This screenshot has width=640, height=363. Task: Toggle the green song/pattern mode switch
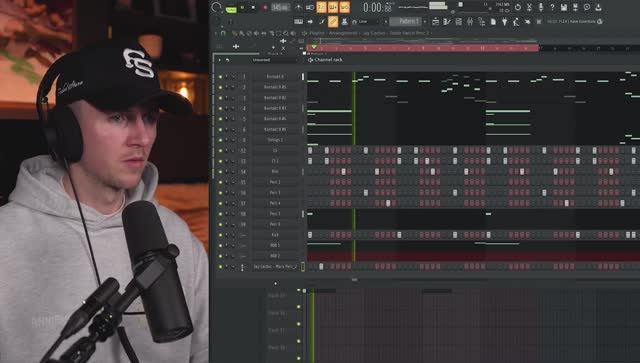[x=231, y=9]
